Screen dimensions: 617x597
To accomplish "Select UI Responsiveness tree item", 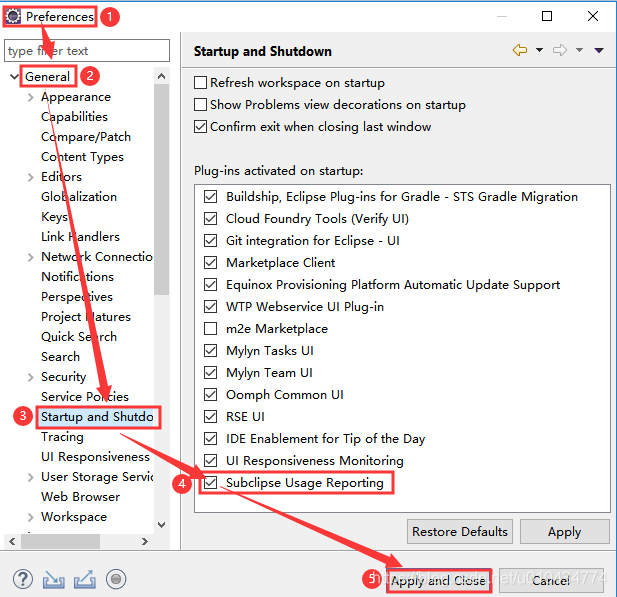I will click(x=95, y=457).
